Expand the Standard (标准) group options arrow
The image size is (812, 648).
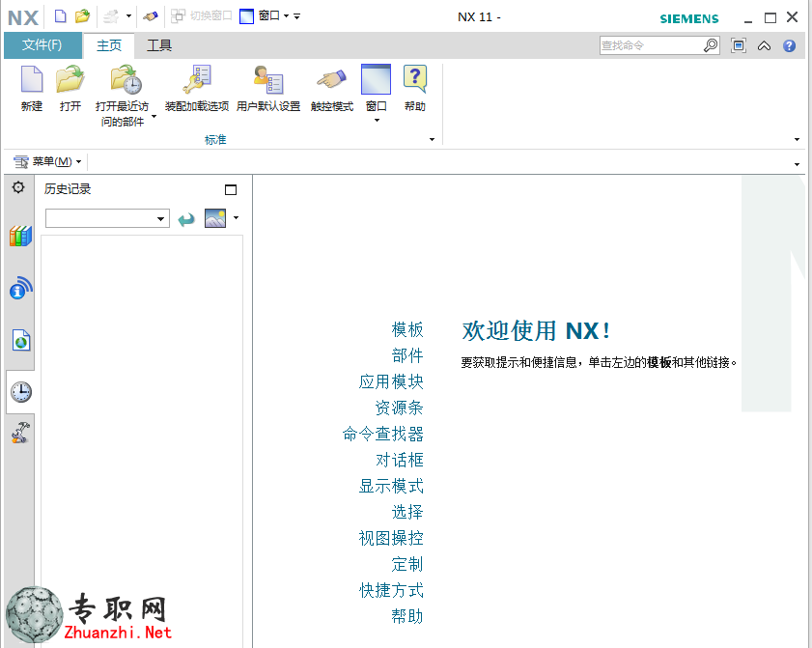pos(432,139)
